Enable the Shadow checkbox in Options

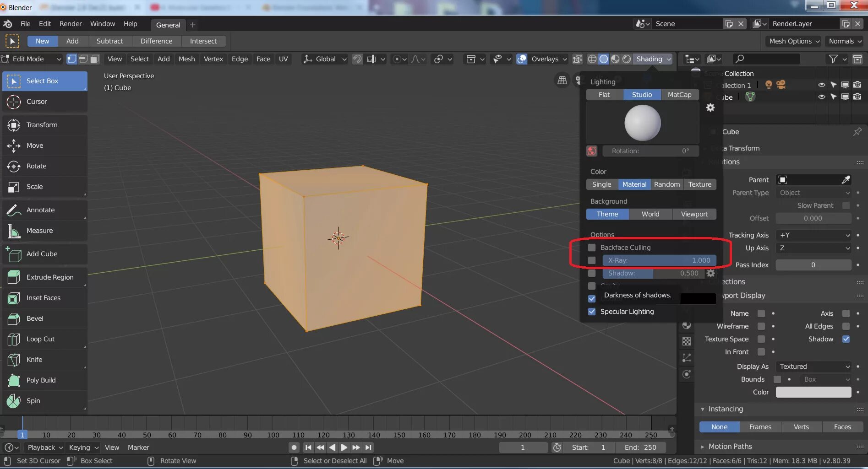click(592, 273)
